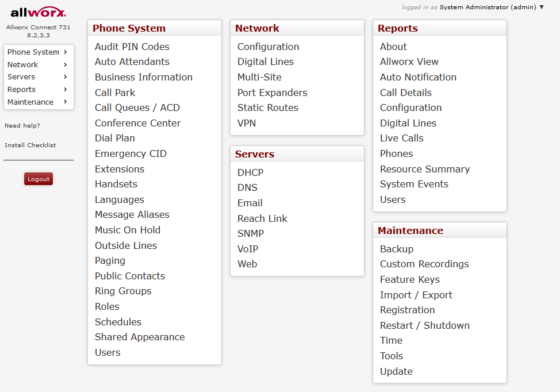Select SNMP under Servers

(x=251, y=233)
